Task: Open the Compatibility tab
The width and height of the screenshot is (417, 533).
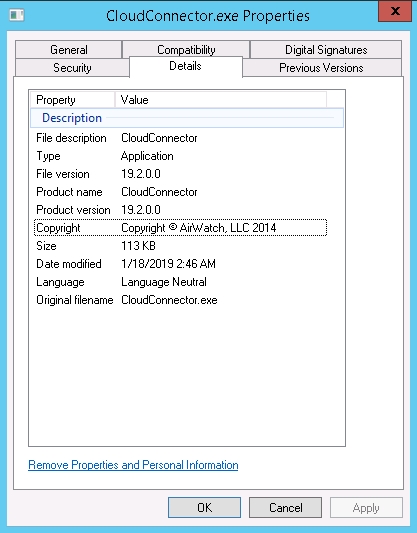Action: [x=186, y=50]
